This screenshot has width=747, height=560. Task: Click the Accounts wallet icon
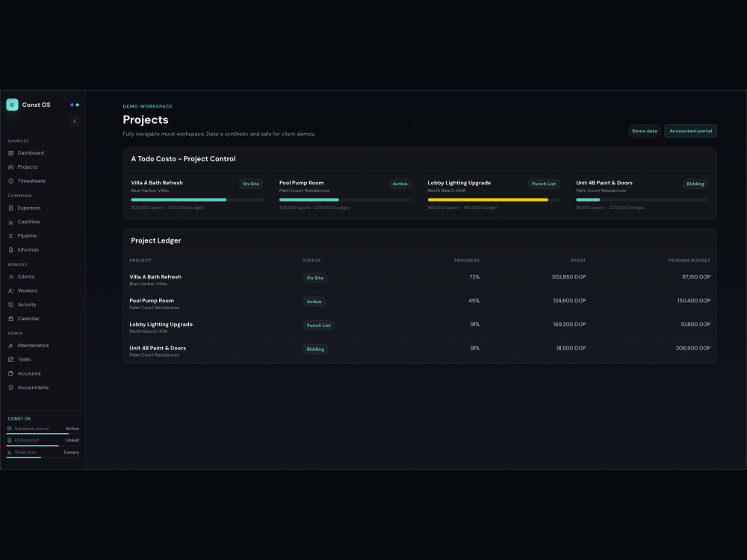coord(11,373)
